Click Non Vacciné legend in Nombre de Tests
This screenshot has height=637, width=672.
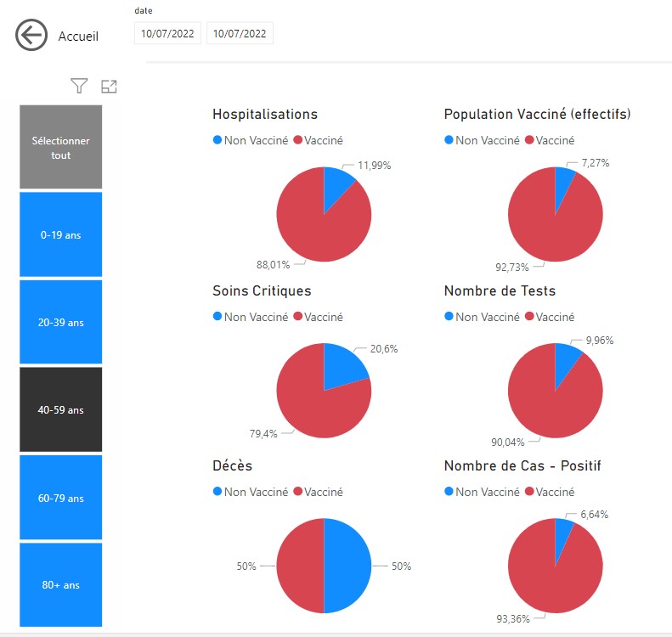pyautogui.click(x=486, y=317)
